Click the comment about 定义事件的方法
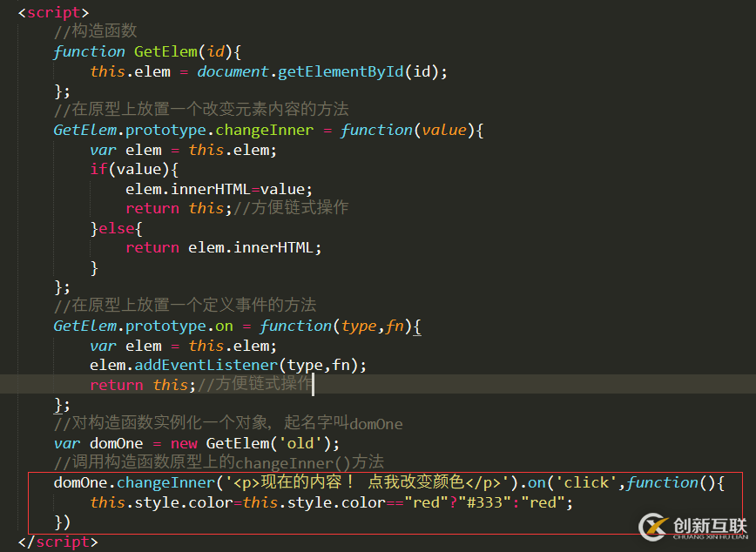The image size is (756, 552). point(186,305)
